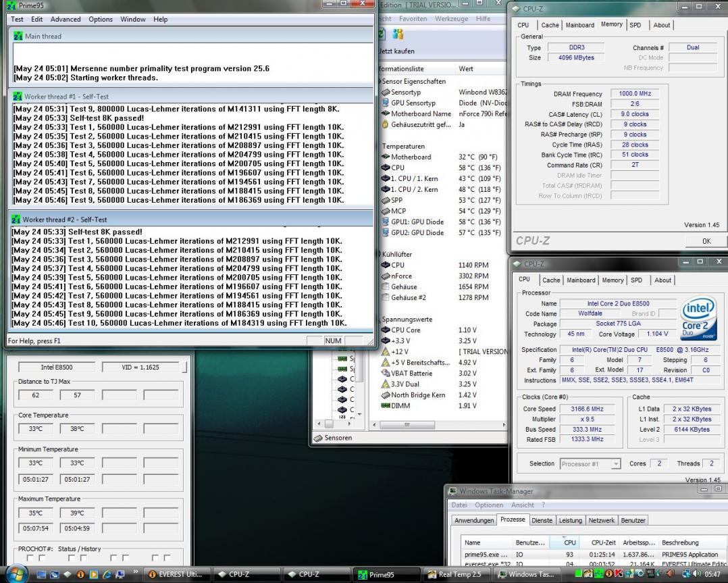
Task: Switch to Mainboard tab in lower CPU-Z
Action: point(581,280)
